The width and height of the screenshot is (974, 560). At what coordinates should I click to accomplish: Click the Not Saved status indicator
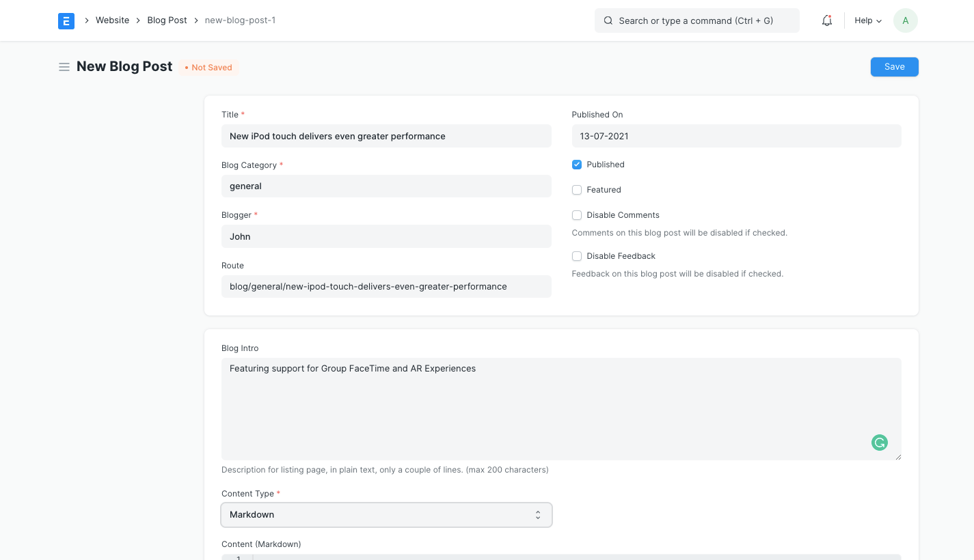(x=209, y=68)
